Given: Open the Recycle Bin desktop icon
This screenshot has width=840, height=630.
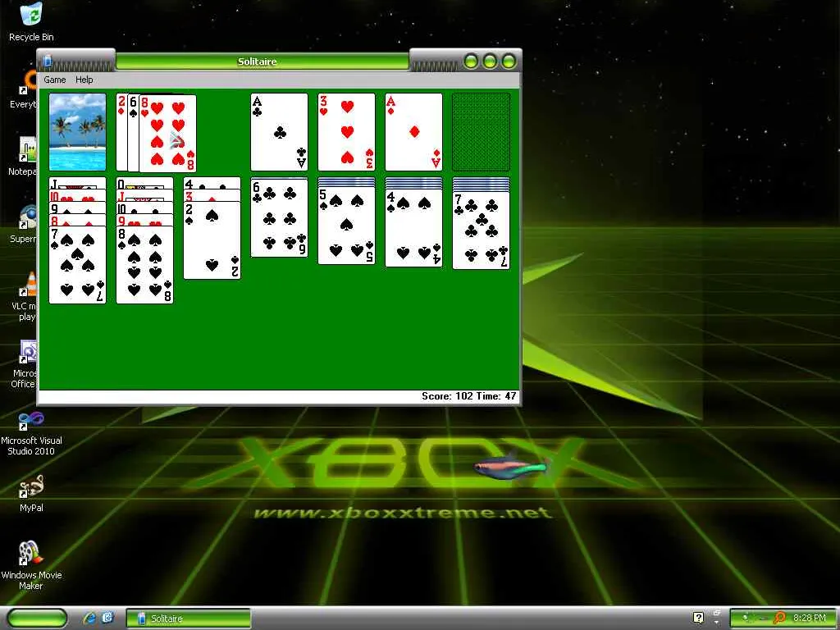Looking at the screenshot, I should pyautogui.click(x=31, y=22).
